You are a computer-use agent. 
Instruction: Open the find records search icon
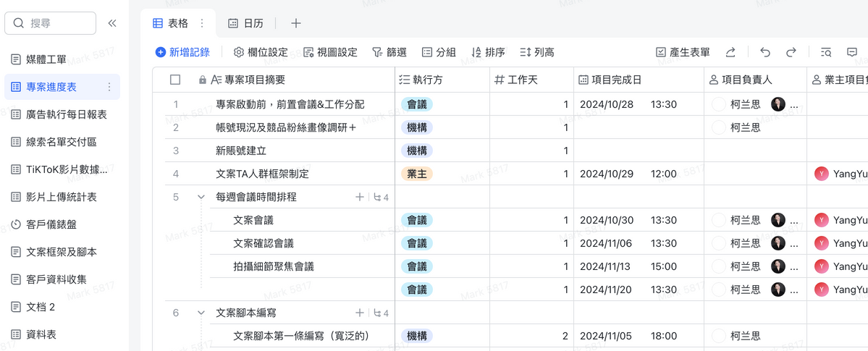(826, 52)
